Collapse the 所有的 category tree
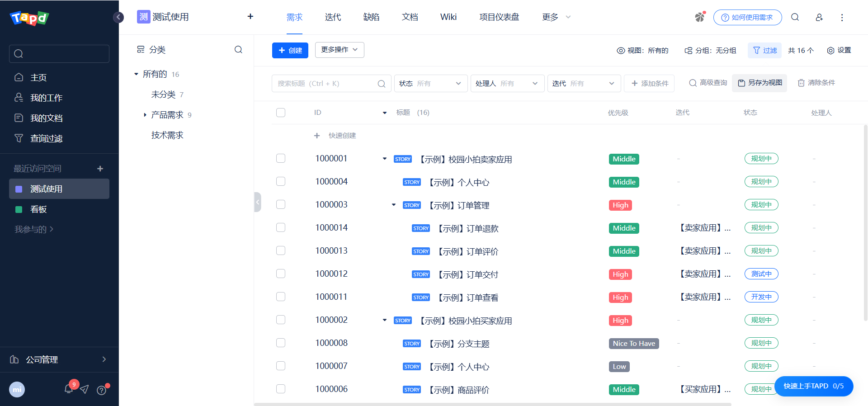Image resolution: width=868 pixels, height=406 pixels. coord(136,74)
